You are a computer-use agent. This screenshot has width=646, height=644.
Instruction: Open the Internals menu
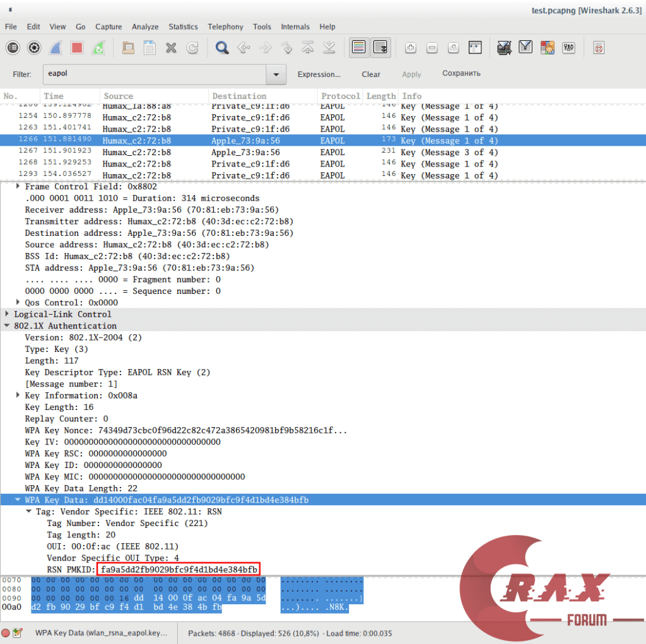(295, 26)
